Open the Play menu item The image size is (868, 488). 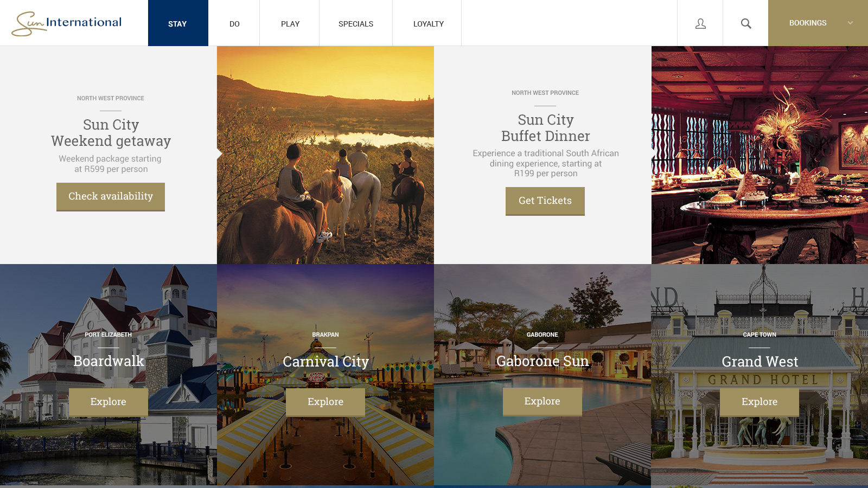pos(290,23)
